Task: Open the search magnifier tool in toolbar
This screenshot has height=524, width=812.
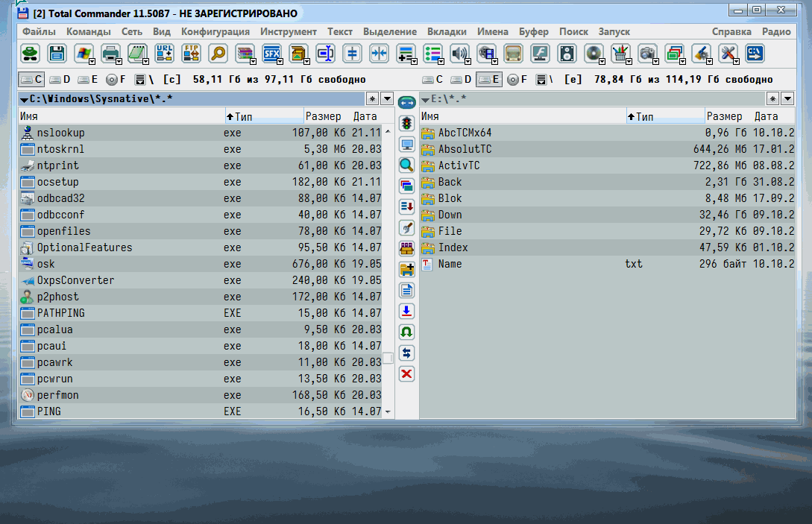Action: pos(218,53)
